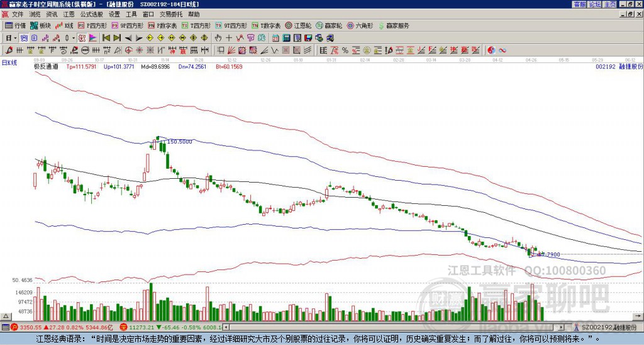Screen dimensions: 644x345
Task: Open the 论坛 forum link
Action: [x=595, y=4]
